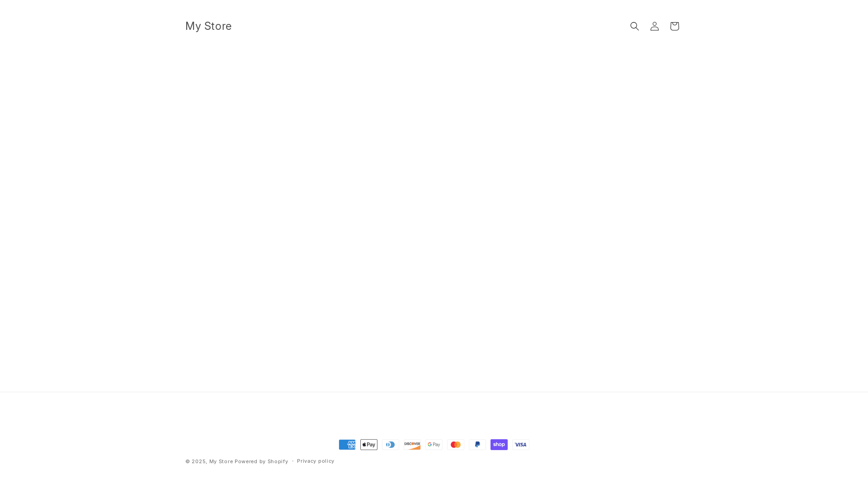Viewport: 868px width, 488px height.
Task: Click the Mastercard payment icon
Action: tap(456, 445)
